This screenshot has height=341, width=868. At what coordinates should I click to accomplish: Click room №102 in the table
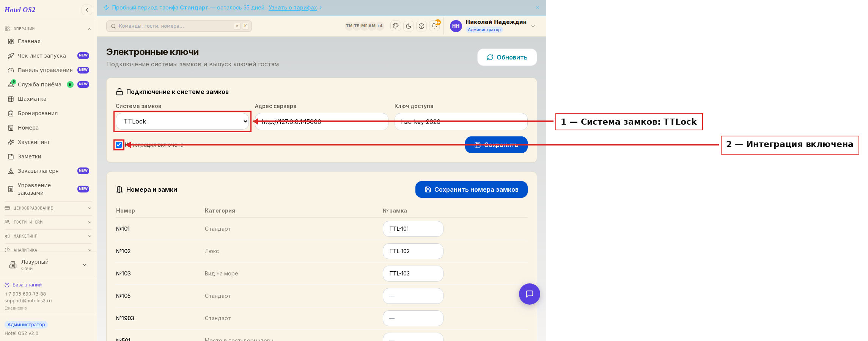[123, 251]
